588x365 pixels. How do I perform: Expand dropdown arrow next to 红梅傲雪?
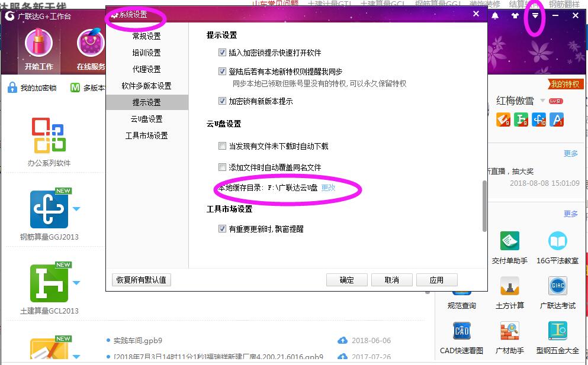542,101
